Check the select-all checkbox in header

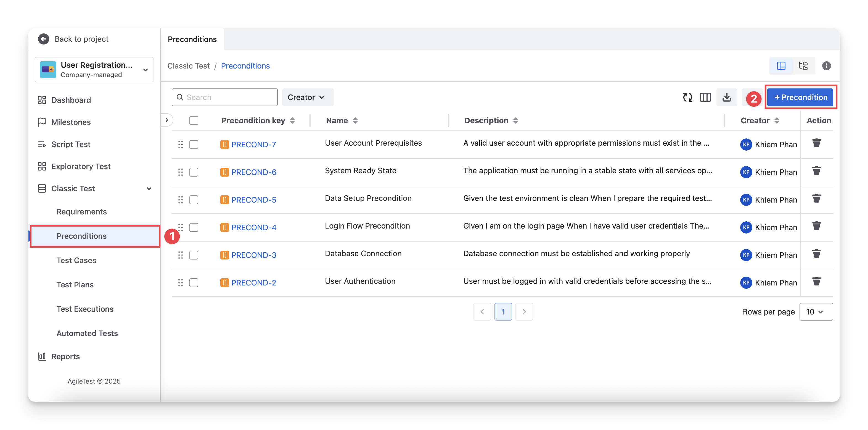point(194,120)
